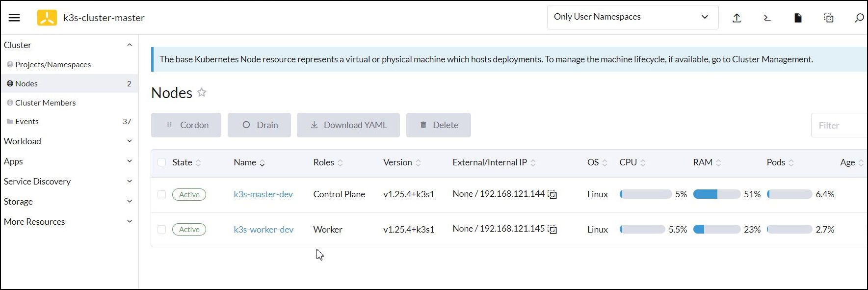Screen dimensions: 868x290
Task: Click the Download YAML button
Action: click(x=348, y=125)
